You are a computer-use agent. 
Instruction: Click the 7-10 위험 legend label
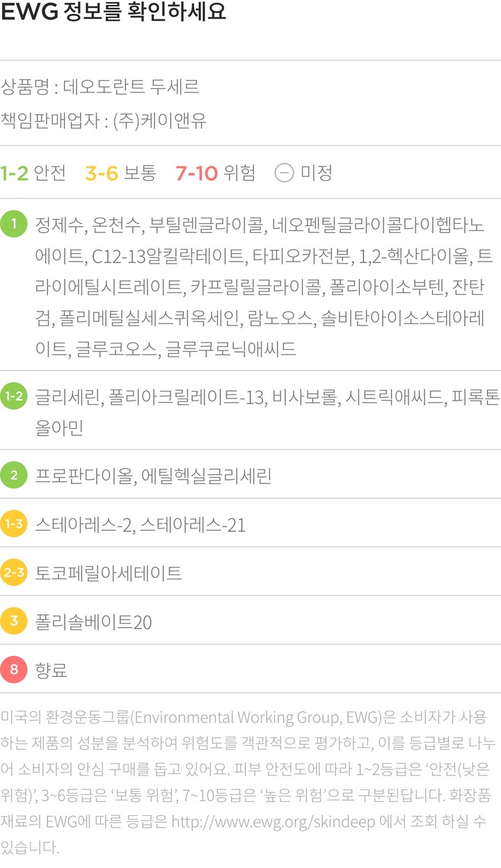click(x=215, y=172)
